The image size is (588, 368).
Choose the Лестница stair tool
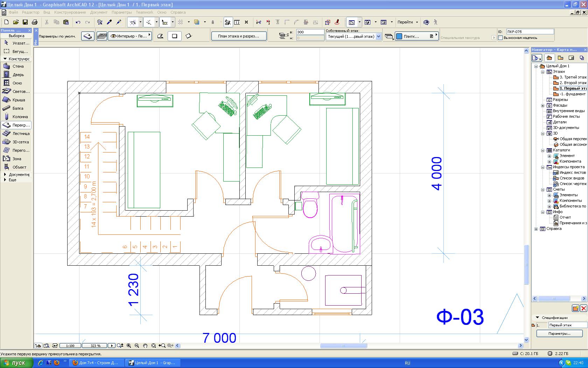(x=16, y=134)
